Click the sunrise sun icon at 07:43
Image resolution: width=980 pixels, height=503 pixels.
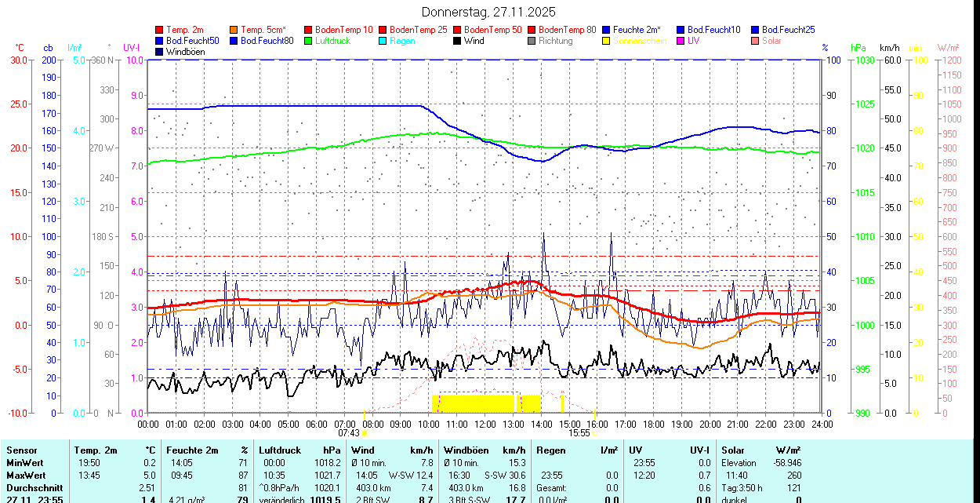(x=365, y=432)
